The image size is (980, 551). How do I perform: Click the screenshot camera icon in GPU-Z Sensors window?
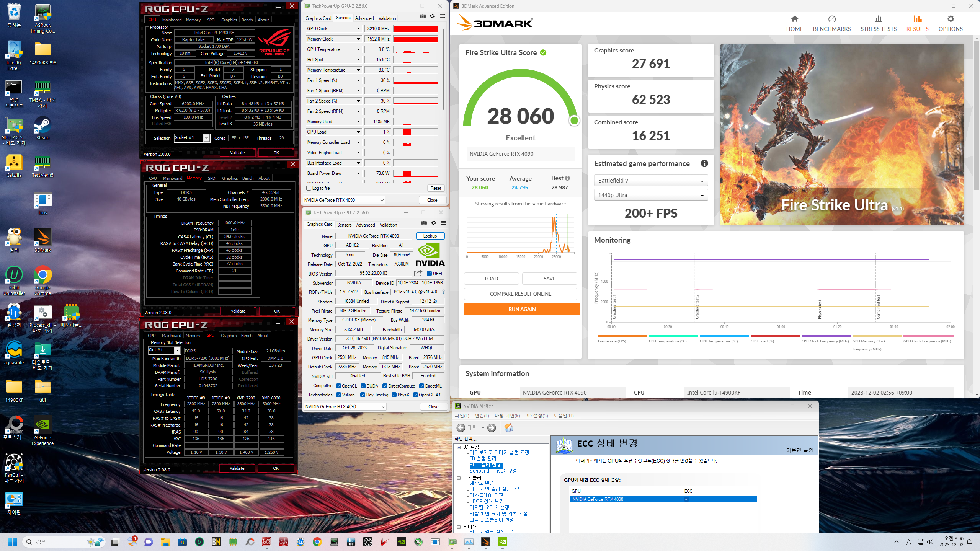[422, 16]
